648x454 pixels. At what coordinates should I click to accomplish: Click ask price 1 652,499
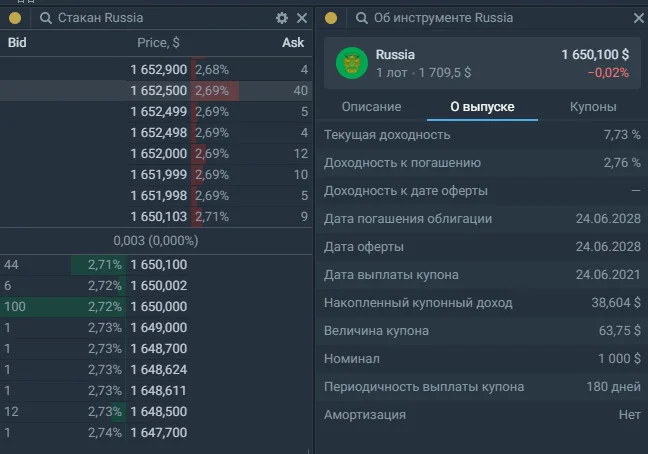tap(159, 112)
